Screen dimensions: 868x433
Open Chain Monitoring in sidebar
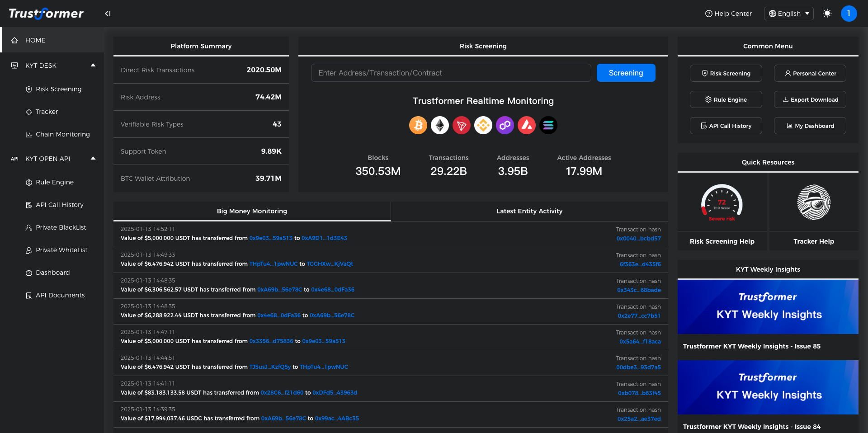[58, 134]
